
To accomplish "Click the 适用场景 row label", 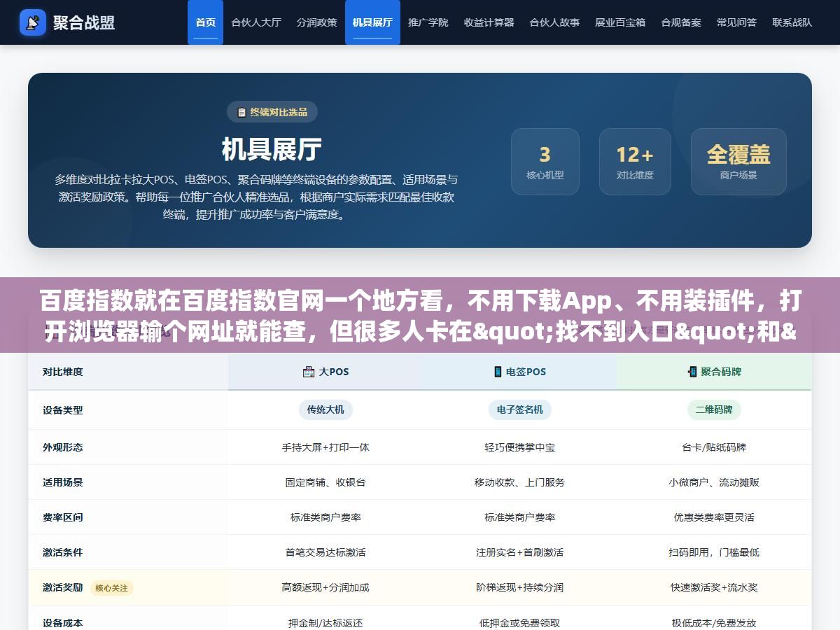I will click(x=63, y=482).
